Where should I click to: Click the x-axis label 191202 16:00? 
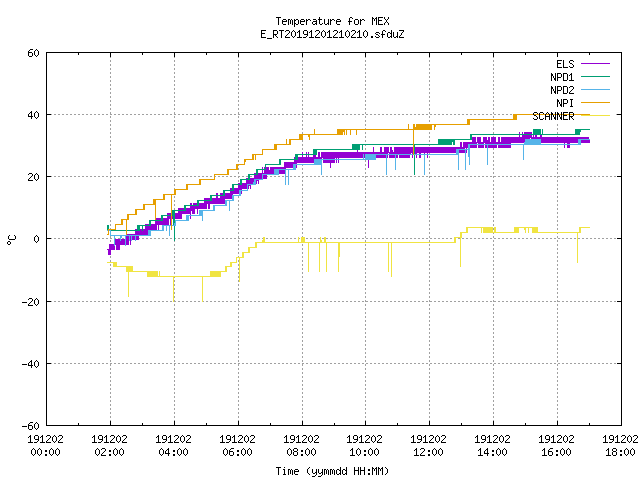click(557, 445)
